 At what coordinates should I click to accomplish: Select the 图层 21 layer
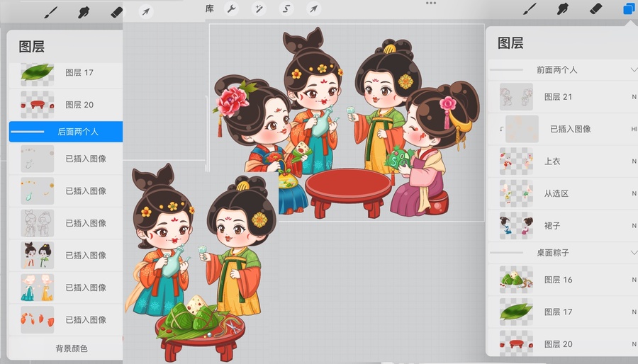click(x=562, y=97)
